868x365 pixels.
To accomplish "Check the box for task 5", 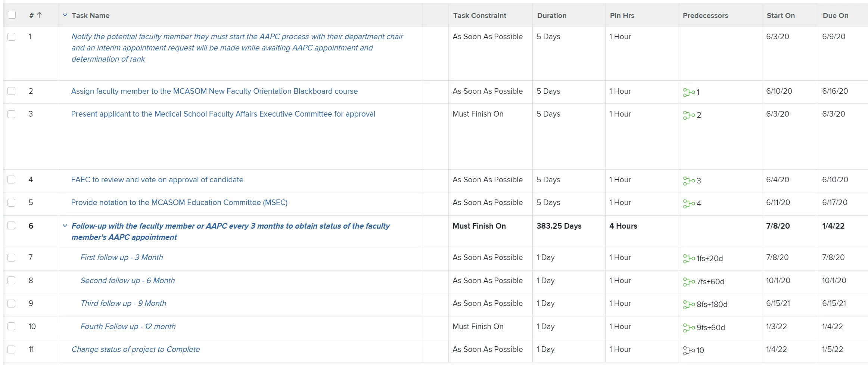I will (x=12, y=202).
